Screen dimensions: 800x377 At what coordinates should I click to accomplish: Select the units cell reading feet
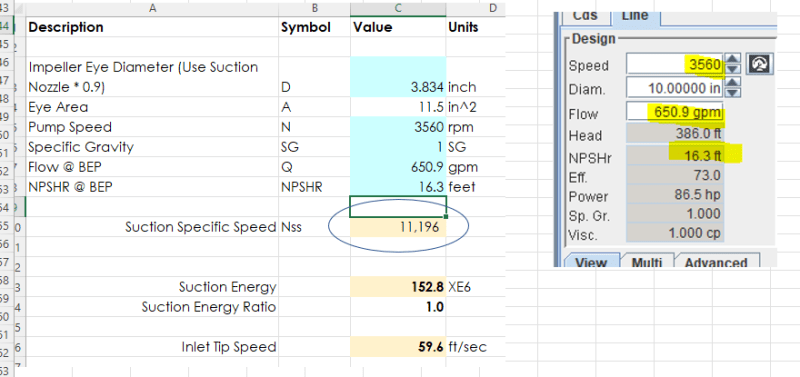point(476,187)
